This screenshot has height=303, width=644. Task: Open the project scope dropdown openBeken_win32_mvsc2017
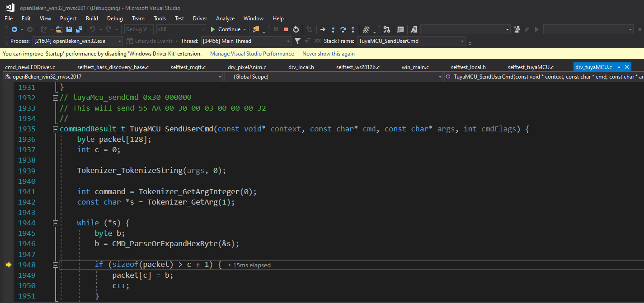(113, 77)
